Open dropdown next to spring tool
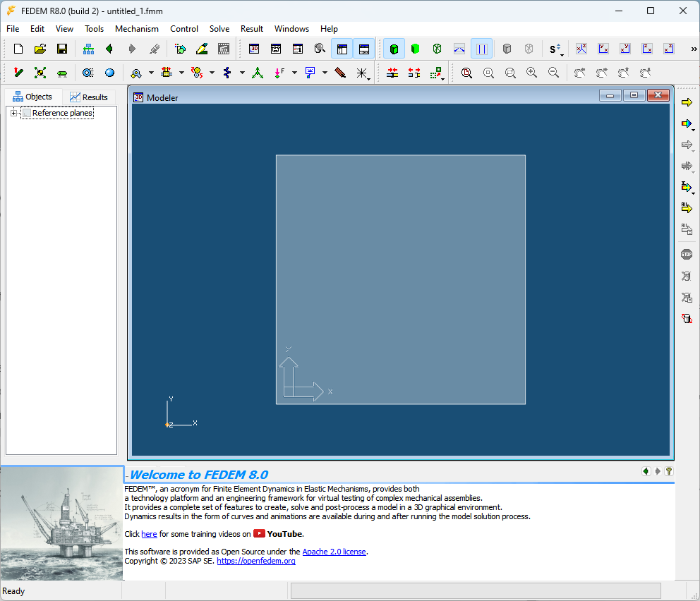Screen dimensions: 700x601 click(x=243, y=73)
